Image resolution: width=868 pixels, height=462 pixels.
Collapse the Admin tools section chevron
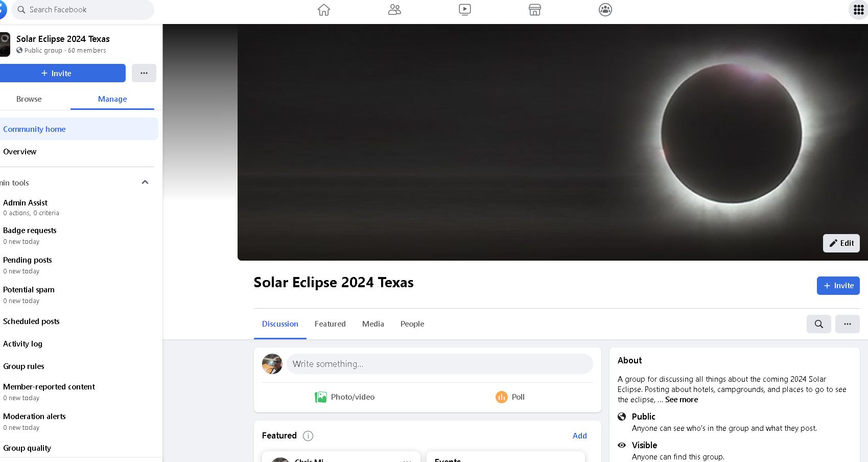[x=145, y=182]
